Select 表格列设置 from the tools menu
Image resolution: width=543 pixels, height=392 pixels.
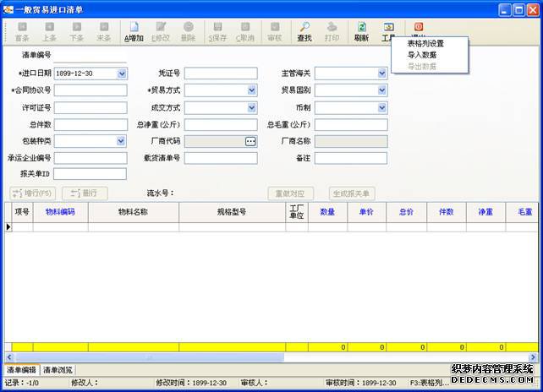(x=425, y=43)
